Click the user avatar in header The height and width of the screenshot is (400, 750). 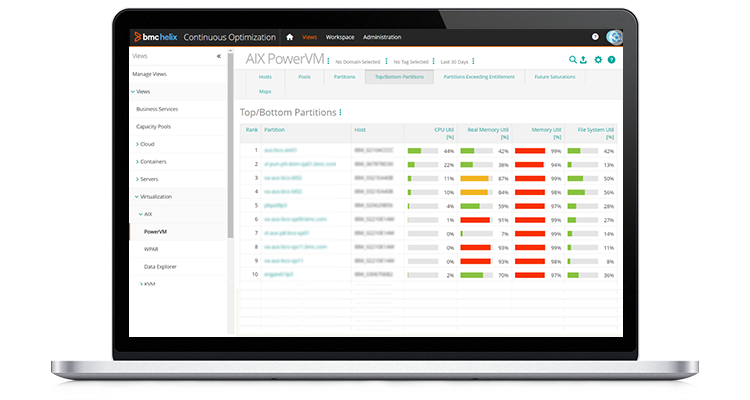(614, 37)
